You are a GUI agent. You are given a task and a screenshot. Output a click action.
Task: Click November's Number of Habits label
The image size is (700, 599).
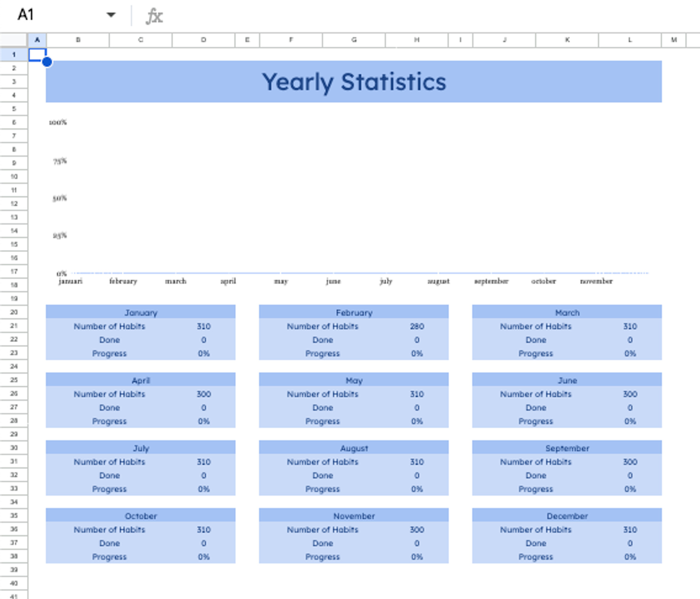coord(322,530)
